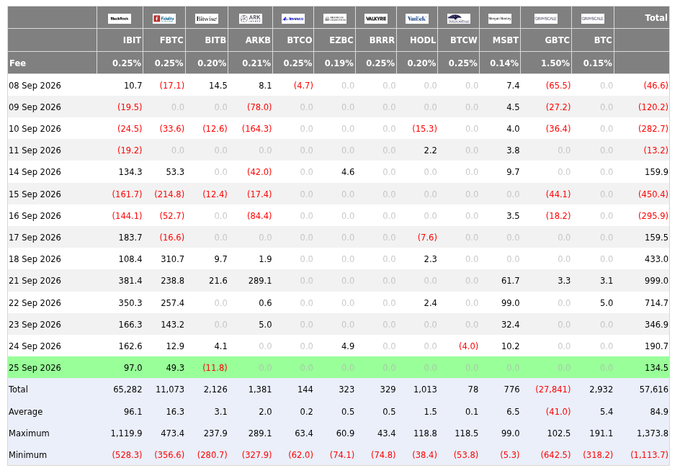Click the Fee row label

tap(17, 63)
